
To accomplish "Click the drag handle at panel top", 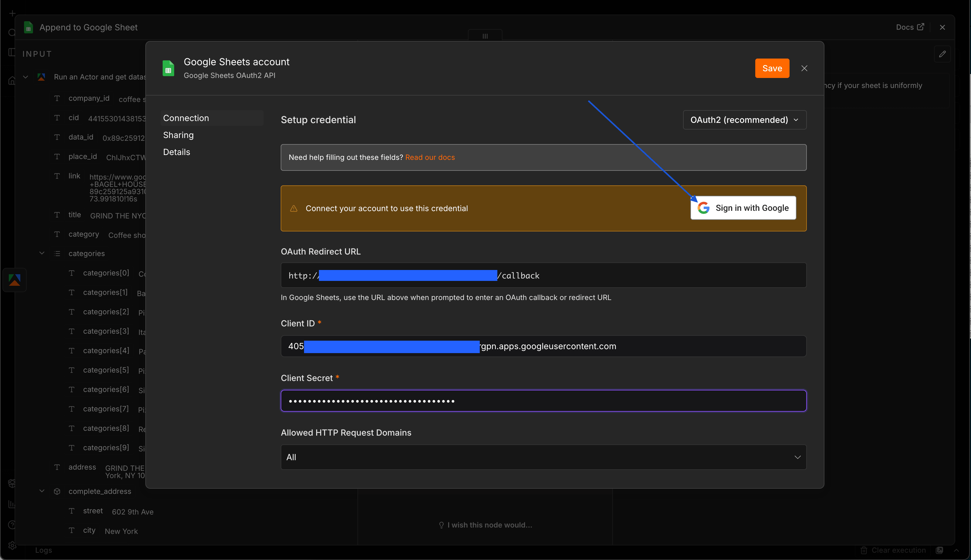I will (x=485, y=36).
